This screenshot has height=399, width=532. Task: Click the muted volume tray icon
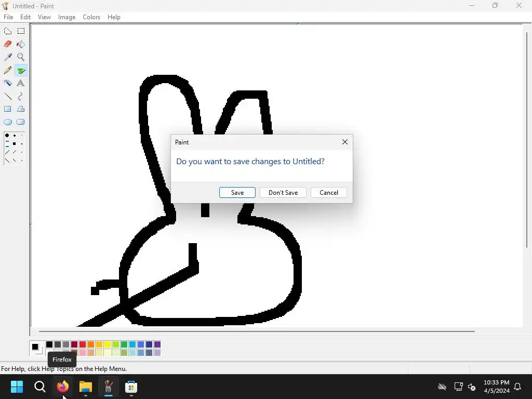point(472,387)
